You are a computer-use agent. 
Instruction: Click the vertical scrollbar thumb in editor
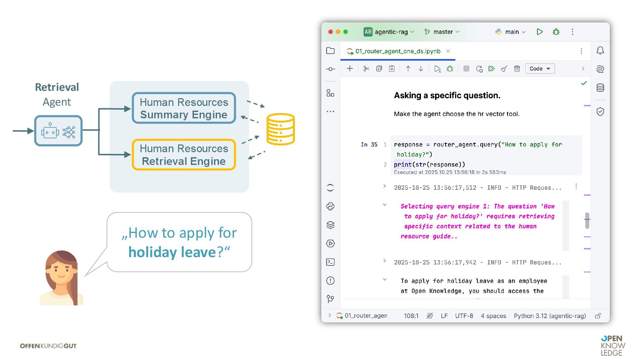587,221
